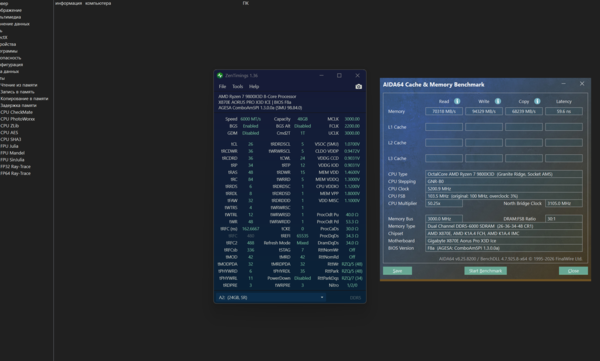This screenshot has width=600, height=361.
Task: Select the FPU Julia tree item
Action: point(10,146)
